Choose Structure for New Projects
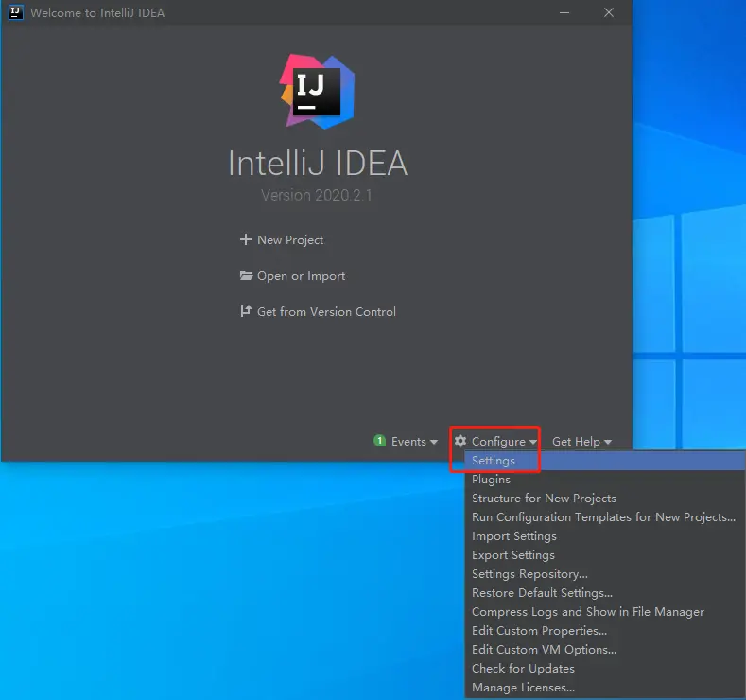746x700 pixels. click(x=605, y=499)
